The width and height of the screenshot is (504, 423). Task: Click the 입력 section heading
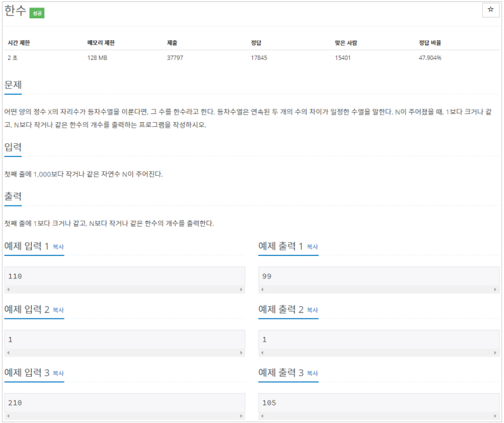pyautogui.click(x=13, y=147)
